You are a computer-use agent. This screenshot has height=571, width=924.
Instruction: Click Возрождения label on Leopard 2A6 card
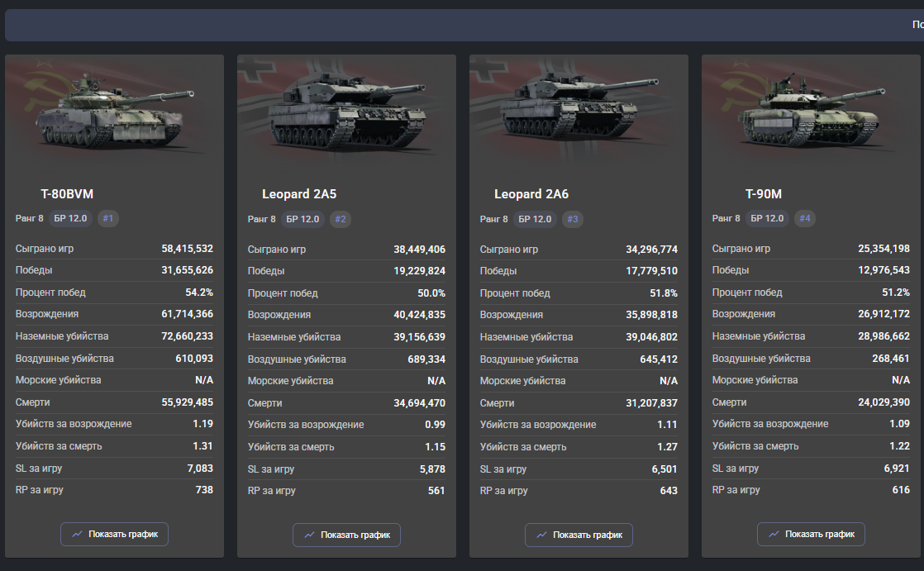512,315
